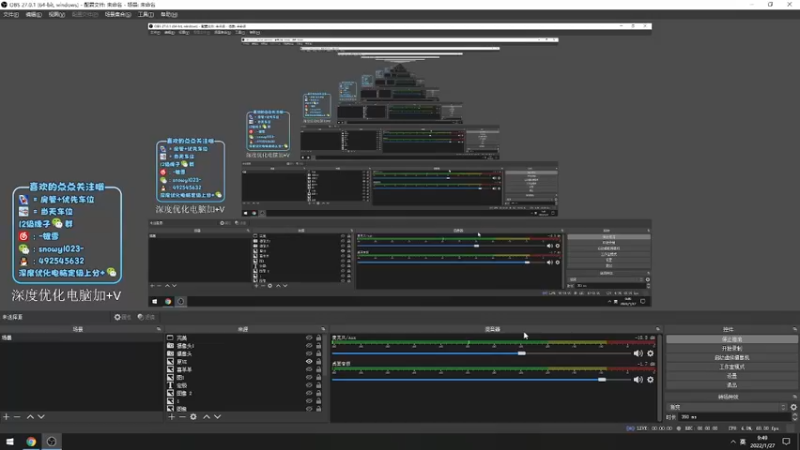
Task: Toggle visibility of the 摄像头1 source
Action: [309, 345]
